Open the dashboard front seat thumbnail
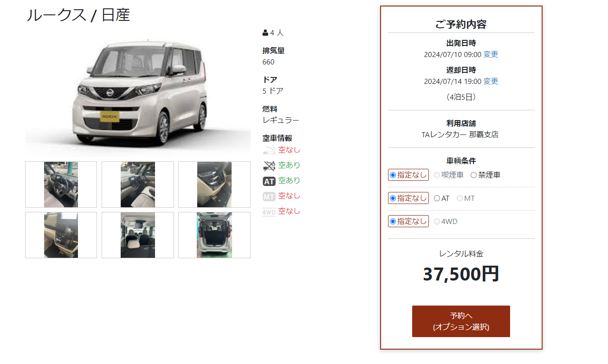Image resolution: width=608 pixels, height=364 pixels. click(x=138, y=185)
